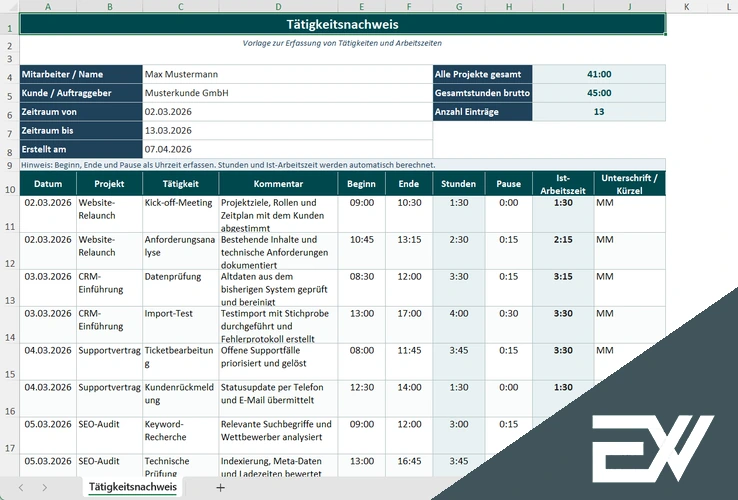Select the Keyword-Recherche activity cell

(x=181, y=435)
